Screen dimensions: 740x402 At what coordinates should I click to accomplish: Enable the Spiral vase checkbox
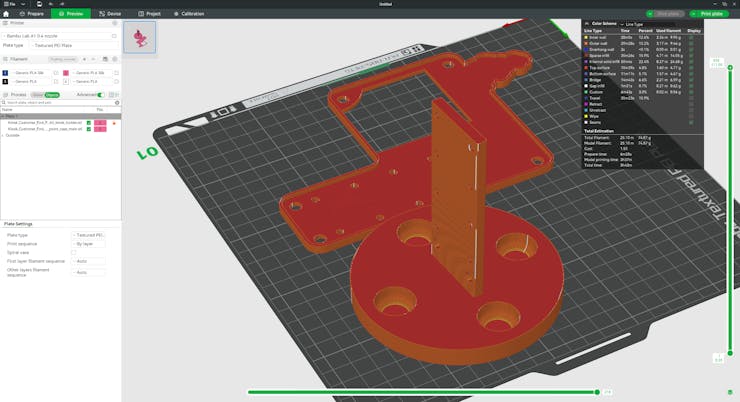74,252
